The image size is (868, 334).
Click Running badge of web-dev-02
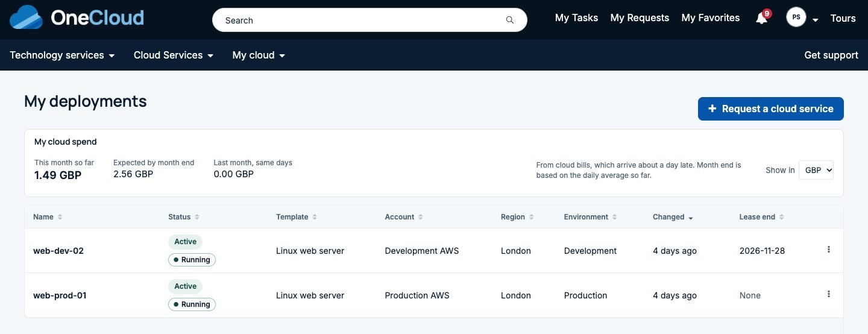tap(192, 260)
